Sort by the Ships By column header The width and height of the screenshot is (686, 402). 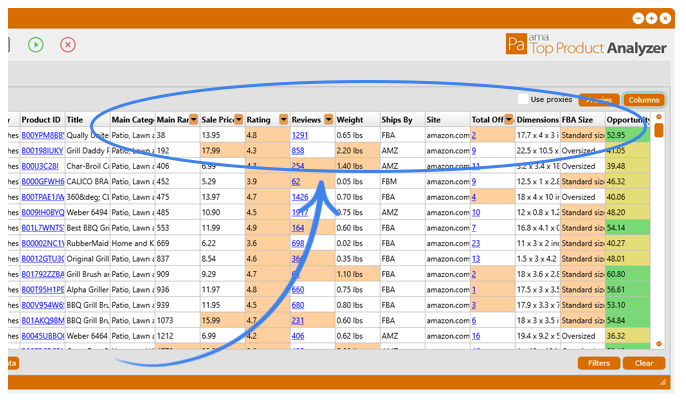[402, 119]
